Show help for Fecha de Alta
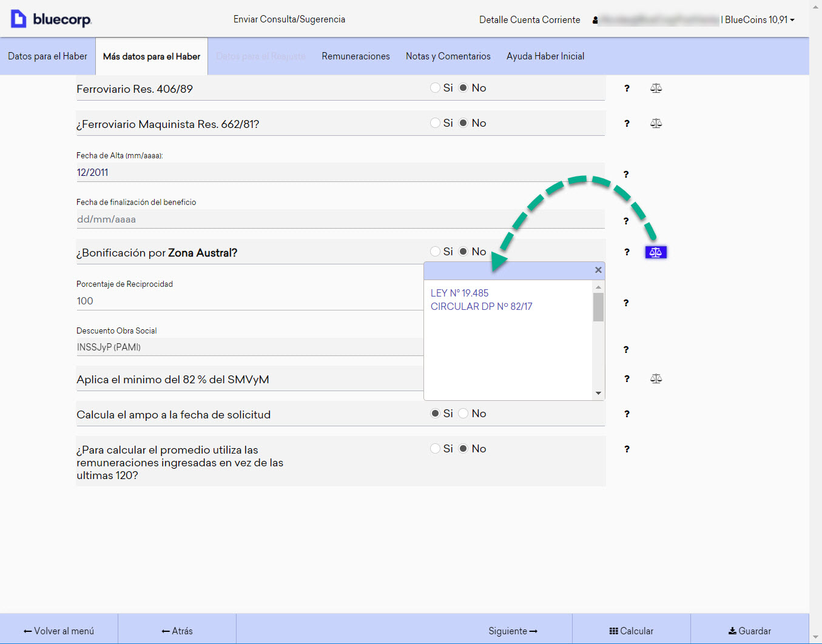The width and height of the screenshot is (822, 644). [626, 175]
